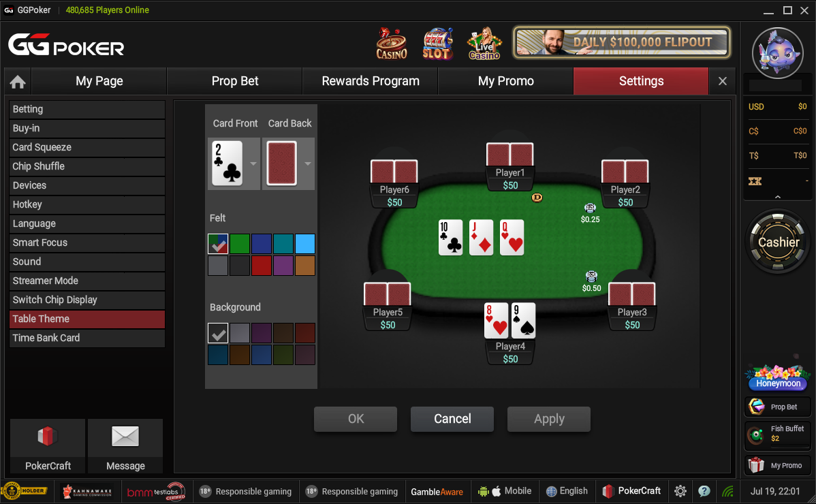Launch the Slot machine icon
Viewport: 816px width, 504px height.
[x=437, y=43]
